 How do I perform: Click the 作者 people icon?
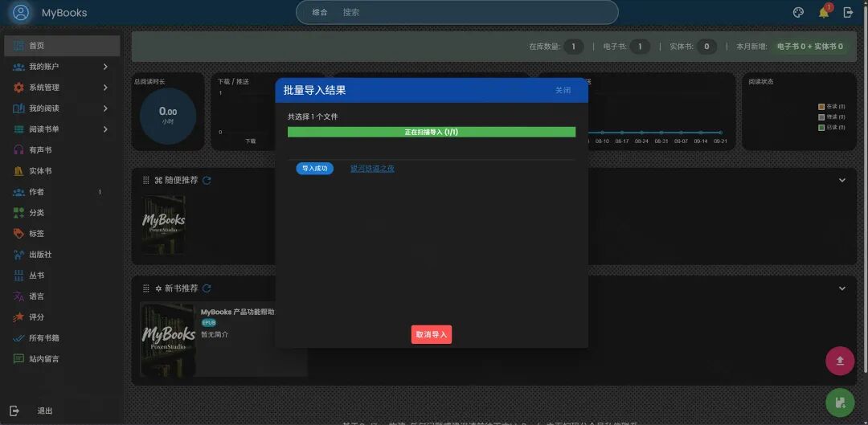click(x=18, y=192)
